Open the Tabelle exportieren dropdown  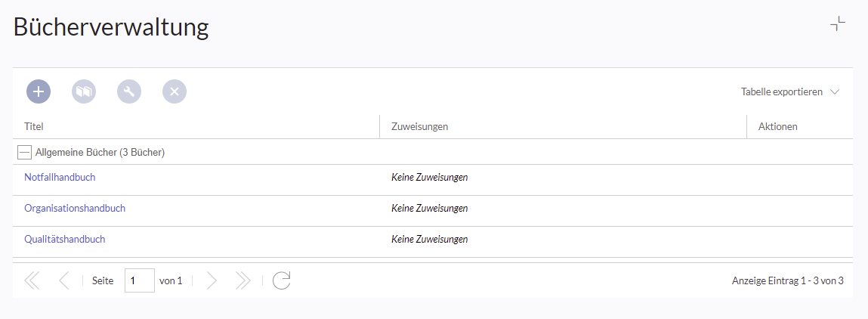(790, 92)
